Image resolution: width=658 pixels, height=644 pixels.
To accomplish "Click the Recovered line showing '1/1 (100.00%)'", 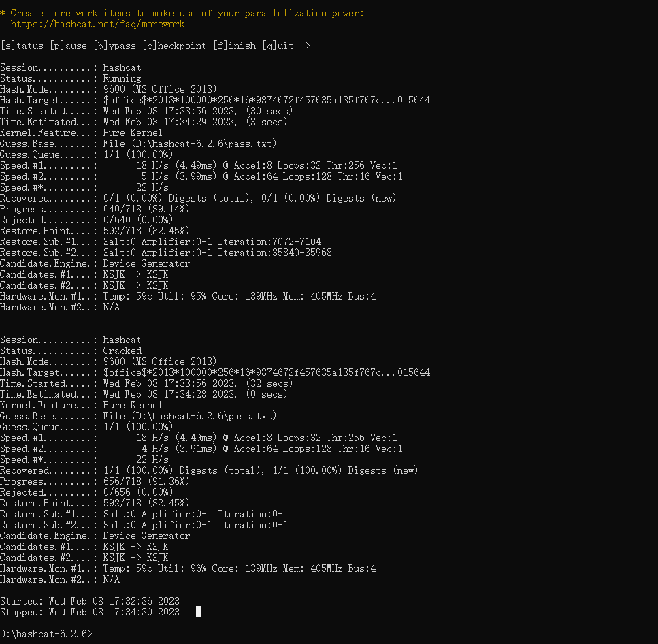I will point(209,470).
